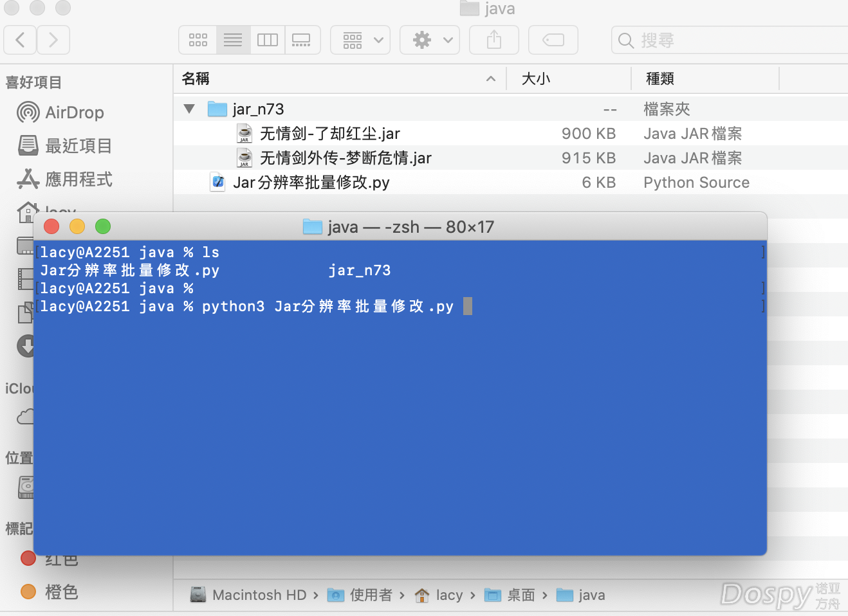Open Recents (最近項目) in the sidebar
The image size is (848, 616).
pos(64,145)
